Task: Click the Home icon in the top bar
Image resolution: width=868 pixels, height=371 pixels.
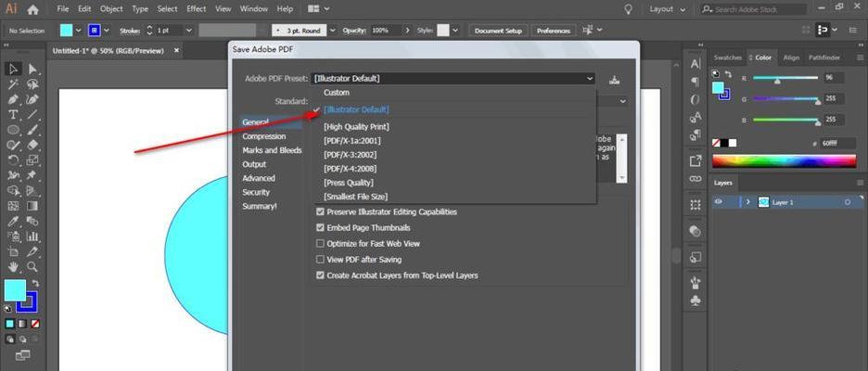Action: pos(32,9)
